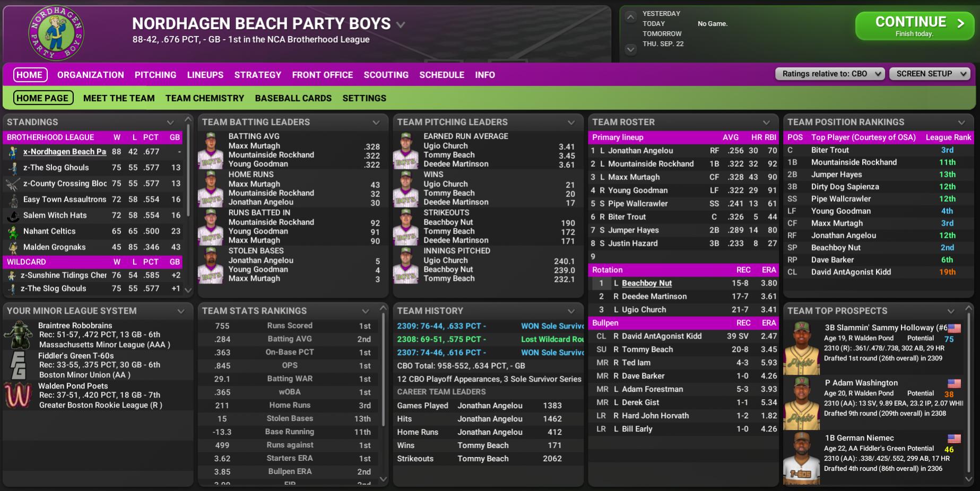This screenshot has width=980, height=491.
Task: Expand the team name dropdown arrow
Action: click(x=401, y=25)
